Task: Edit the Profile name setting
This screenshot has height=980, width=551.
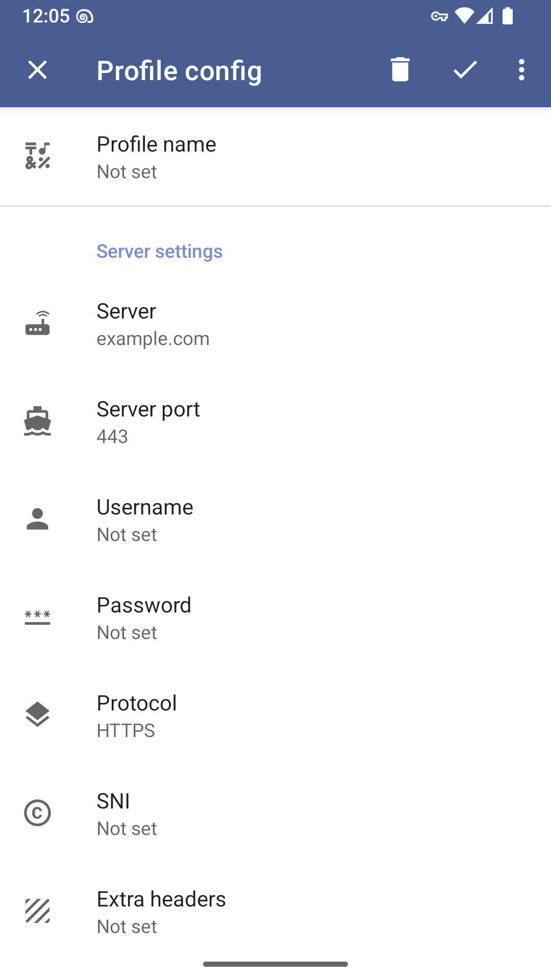Action: click(x=275, y=157)
